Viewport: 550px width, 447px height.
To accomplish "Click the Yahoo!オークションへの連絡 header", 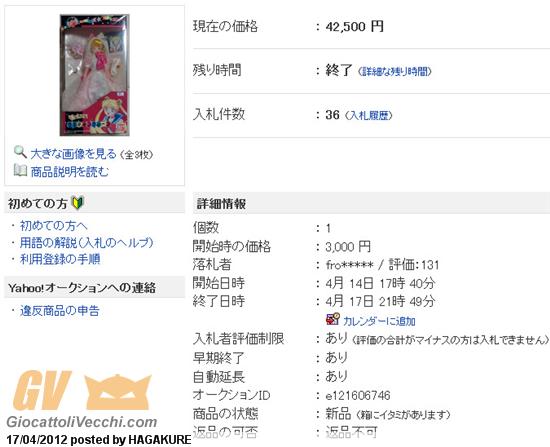I will pyautogui.click(x=82, y=288).
